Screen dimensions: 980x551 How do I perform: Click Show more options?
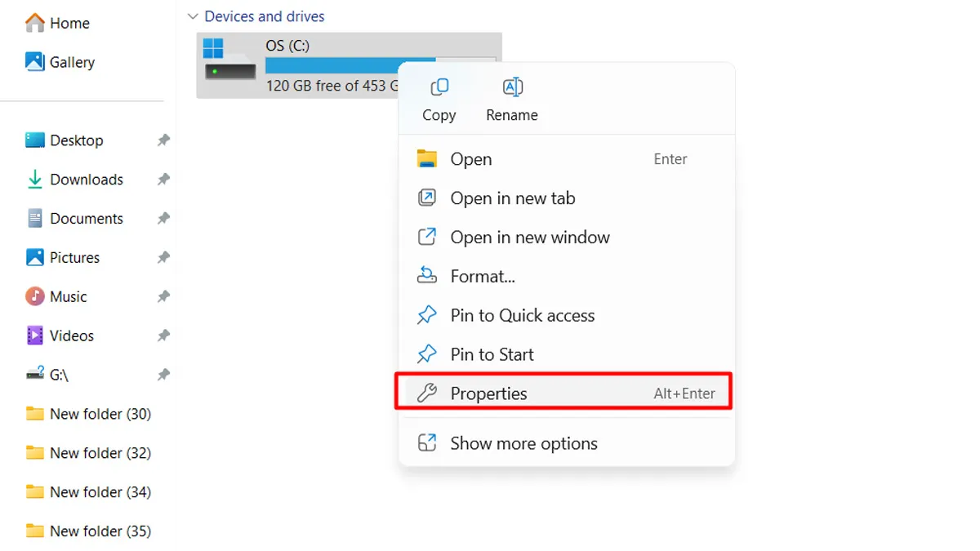coord(523,443)
